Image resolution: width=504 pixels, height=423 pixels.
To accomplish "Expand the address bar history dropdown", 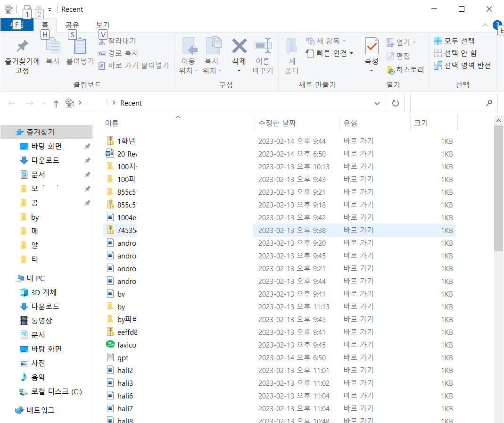I will coord(377,103).
